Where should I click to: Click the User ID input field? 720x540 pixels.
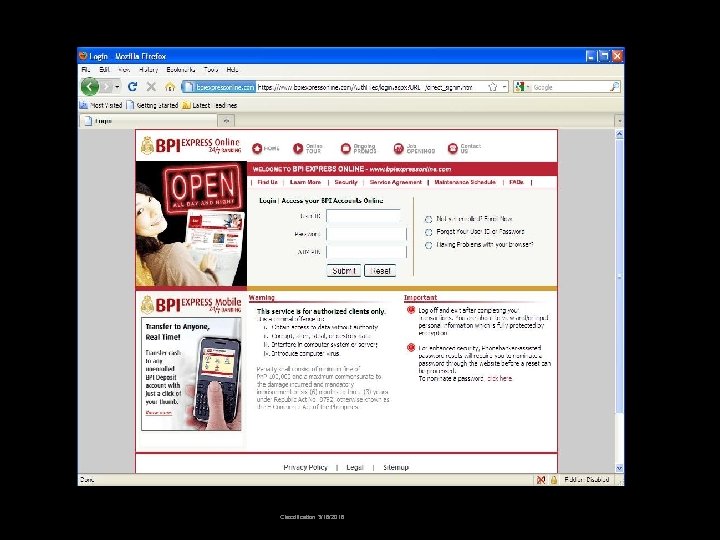coord(363,216)
